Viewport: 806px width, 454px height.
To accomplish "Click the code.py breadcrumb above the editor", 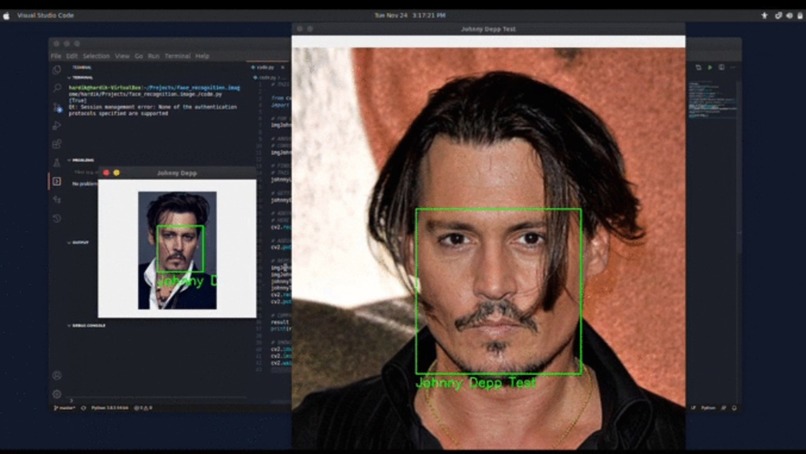I will (266, 78).
